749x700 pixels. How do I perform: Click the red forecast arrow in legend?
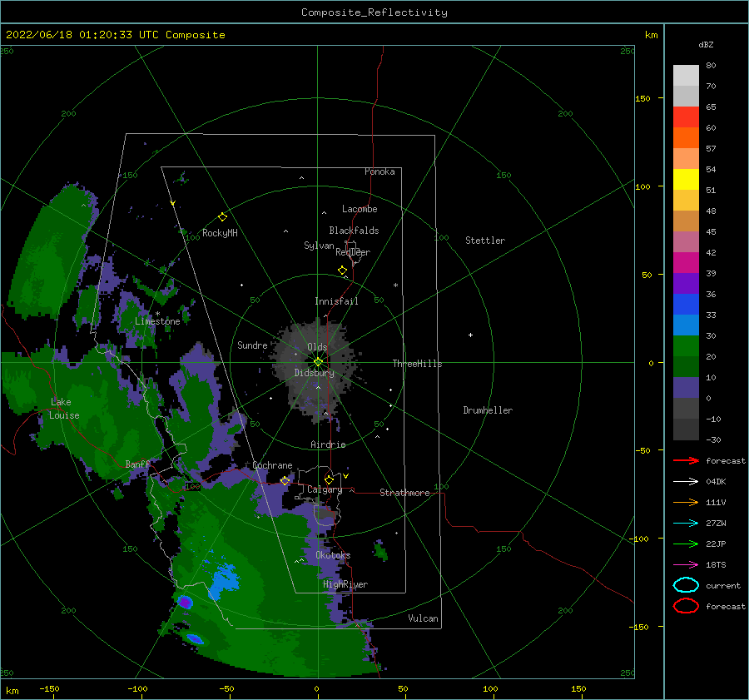(x=686, y=460)
